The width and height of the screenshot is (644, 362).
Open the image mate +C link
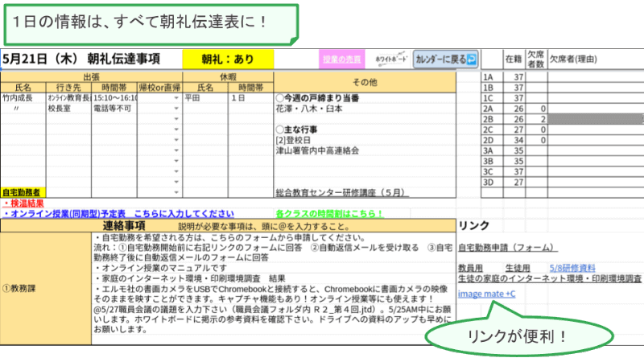[x=487, y=294]
